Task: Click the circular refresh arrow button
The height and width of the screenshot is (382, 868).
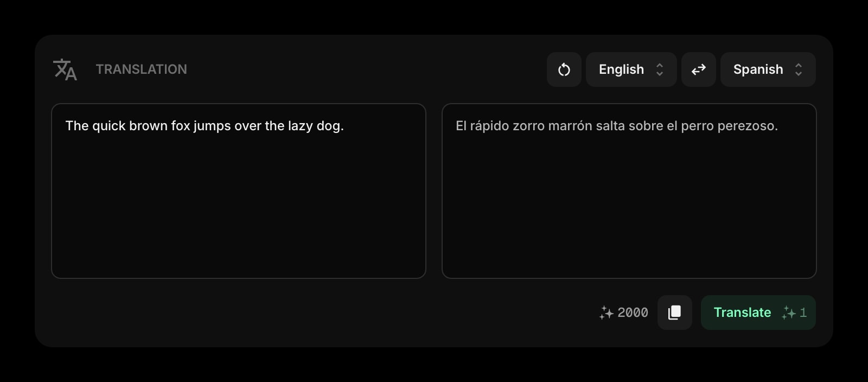Action: (x=564, y=69)
